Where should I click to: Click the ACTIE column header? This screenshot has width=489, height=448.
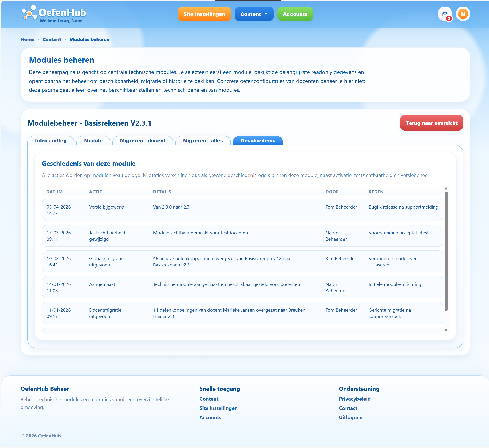95,192
